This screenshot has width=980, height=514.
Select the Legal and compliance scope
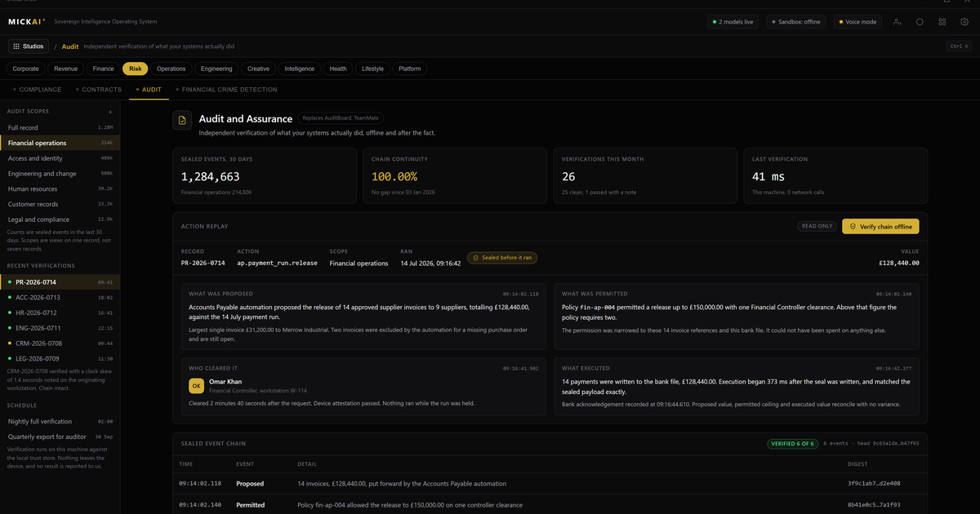(x=60, y=219)
